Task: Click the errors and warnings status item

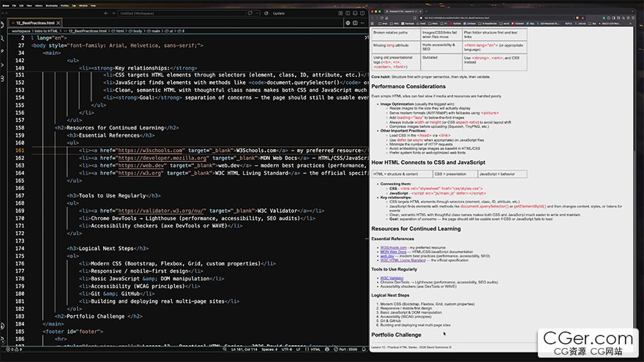Action: [x=14, y=350]
